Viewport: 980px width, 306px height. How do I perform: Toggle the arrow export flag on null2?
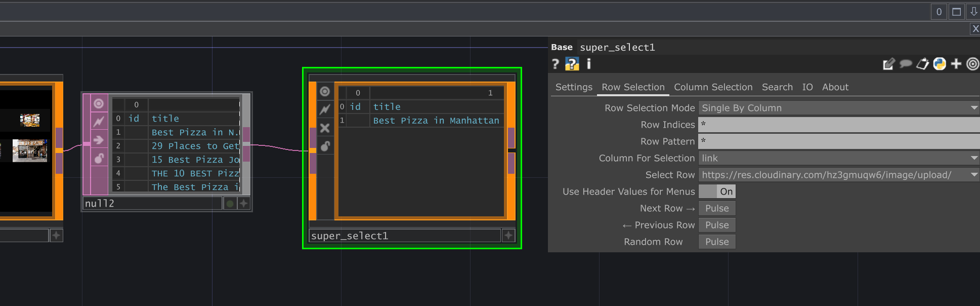99,140
